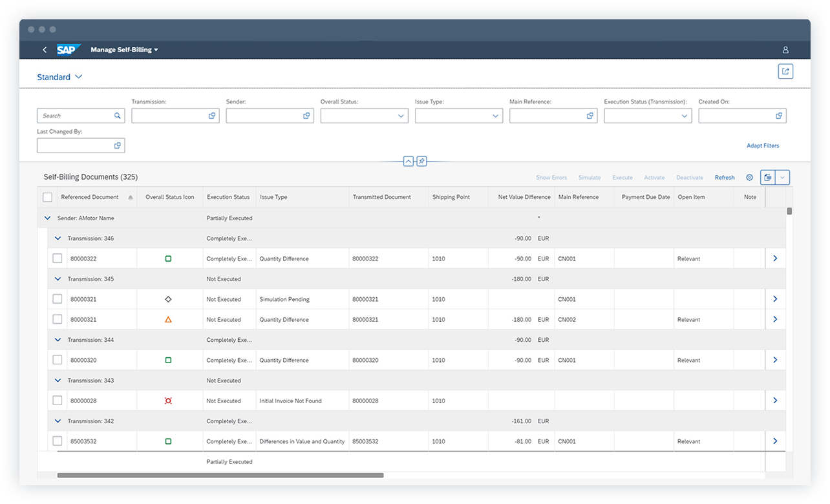Open the share icon below the header bar
The height and width of the screenshot is (504, 830).
[x=785, y=71]
